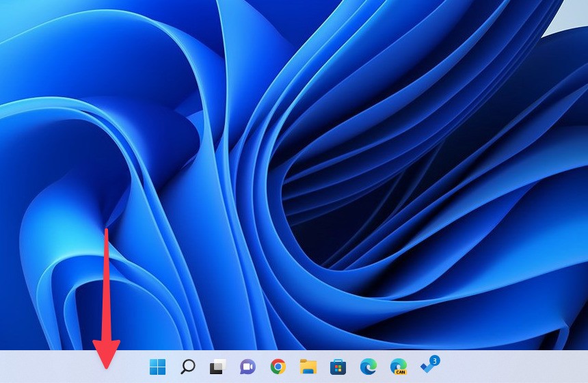Open Search from the taskbar
Screen dimensions: 588x383
187,367
